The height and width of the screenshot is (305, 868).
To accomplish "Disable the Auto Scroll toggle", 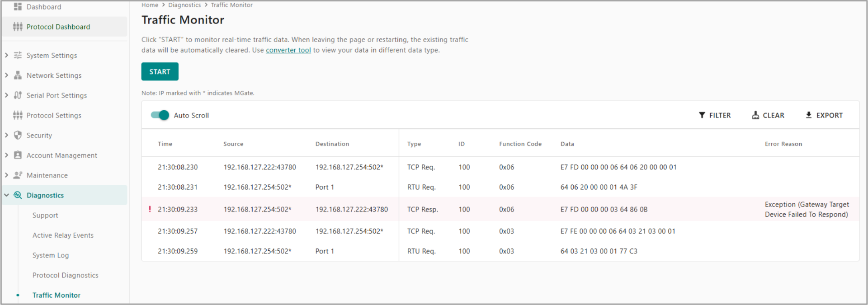I will pyautogui.click(x=160, y=115).
